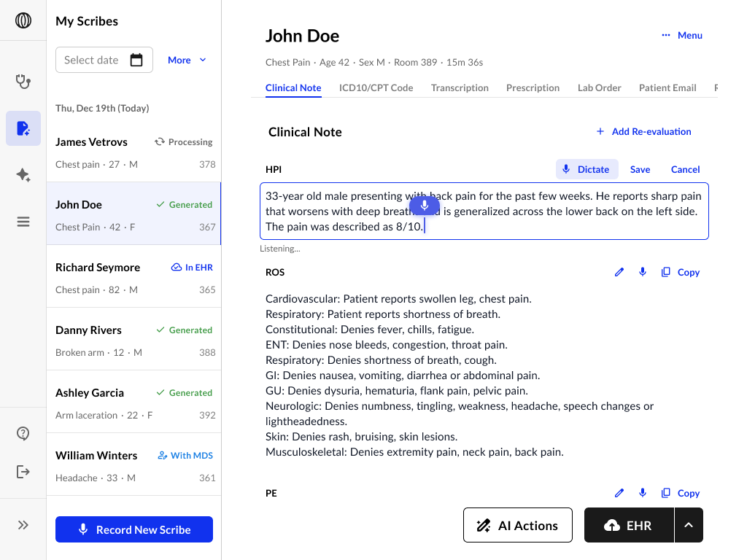Expand the More dropdown
The width and height of the screenshot is (747, 560).
tap(187, 60)
